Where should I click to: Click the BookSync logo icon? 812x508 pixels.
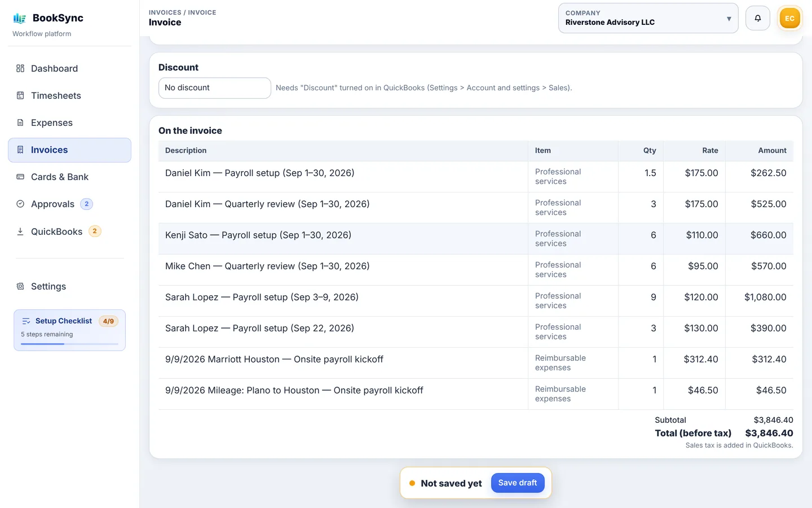tap(20, 18)
